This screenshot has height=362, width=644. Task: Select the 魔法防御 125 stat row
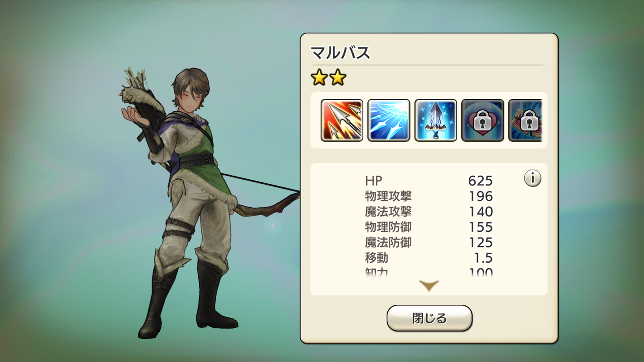click(428, 243)
